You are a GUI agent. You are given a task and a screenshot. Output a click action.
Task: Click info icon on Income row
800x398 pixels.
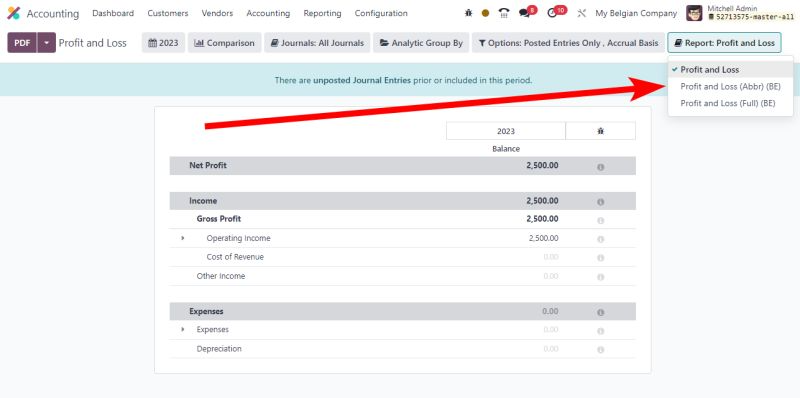601,202
